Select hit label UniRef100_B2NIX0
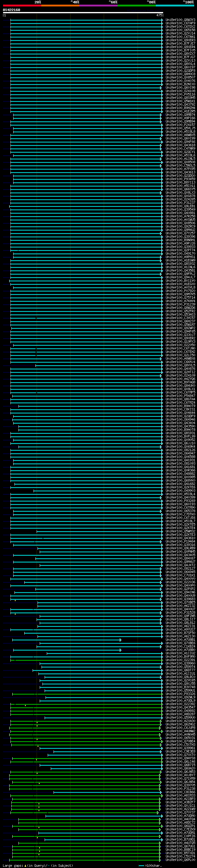This screenshot has width=197, height=868. point(180,84)
